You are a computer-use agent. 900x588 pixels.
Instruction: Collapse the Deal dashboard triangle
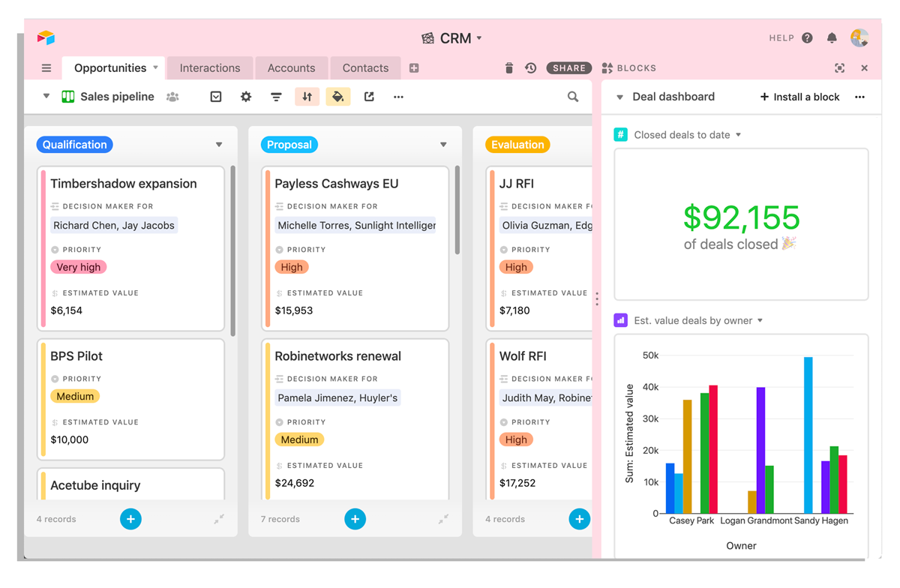point(619,97)
